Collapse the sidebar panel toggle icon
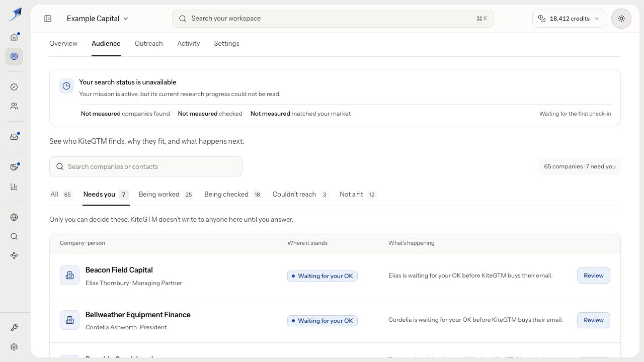Image resolution: width=644 pixels, height=362 pixels. coord(48,19)
